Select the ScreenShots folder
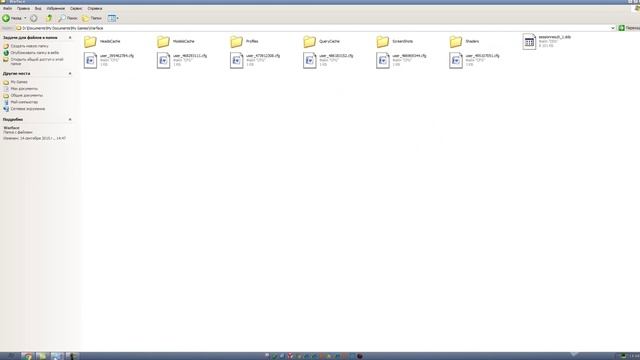The image size is (640, 360). (395, 41)
